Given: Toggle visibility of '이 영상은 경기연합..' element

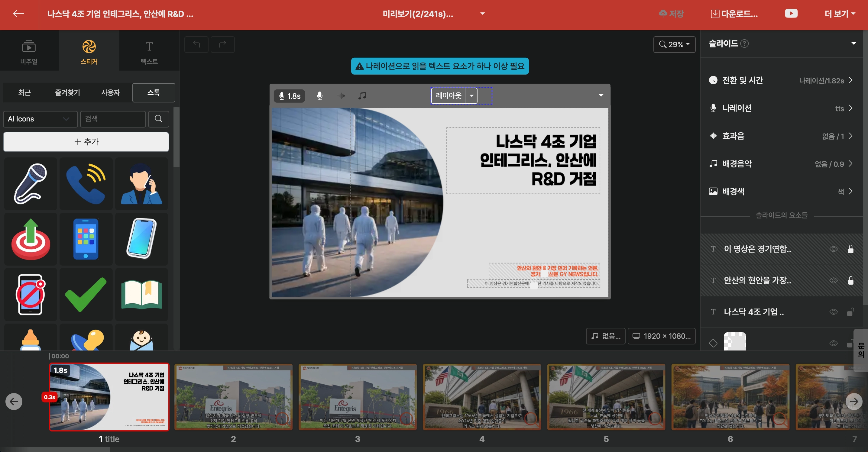Looking at the screenshot, I should pos(833,249).
